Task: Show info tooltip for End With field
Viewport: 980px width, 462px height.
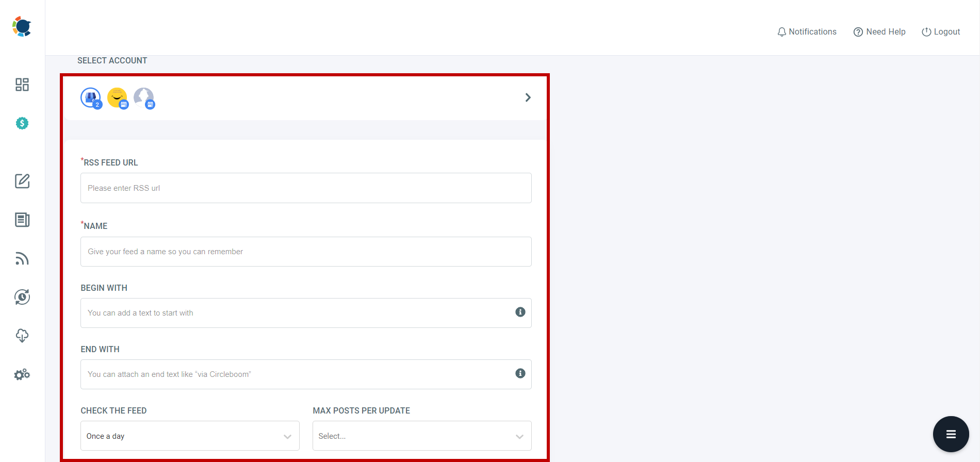Action: coord(520,373)
